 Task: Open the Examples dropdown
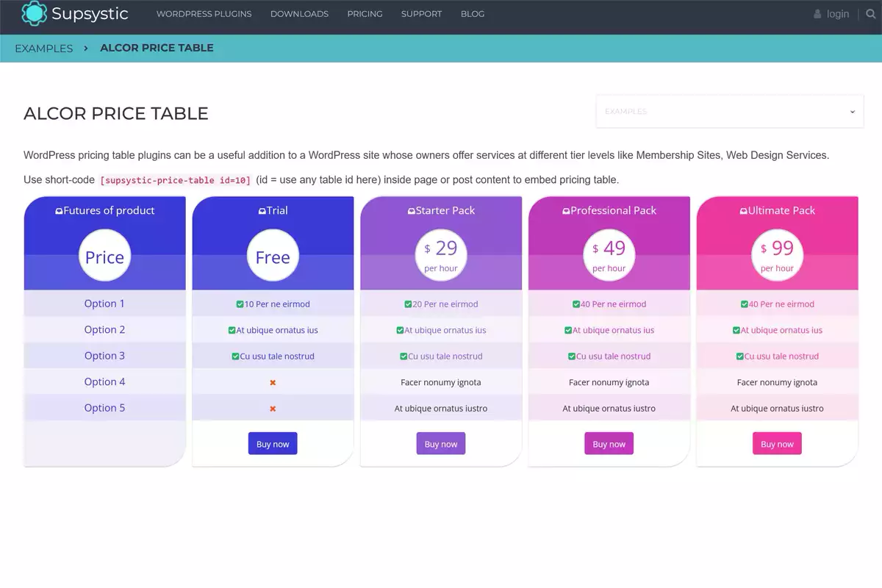729,112
